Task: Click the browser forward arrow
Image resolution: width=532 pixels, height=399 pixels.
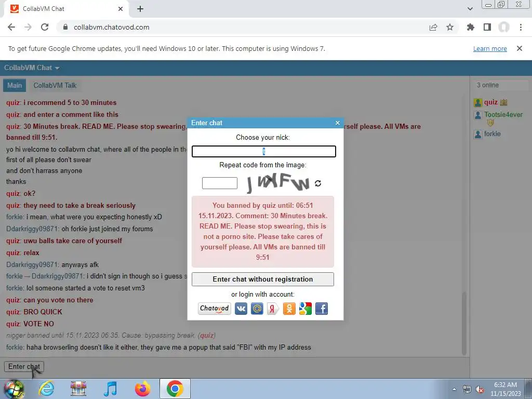Action: [x=28, y=27]
